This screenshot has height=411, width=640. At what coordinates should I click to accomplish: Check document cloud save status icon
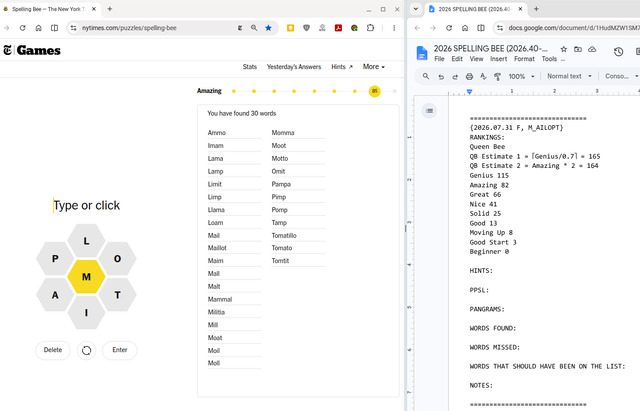point(592,49)
